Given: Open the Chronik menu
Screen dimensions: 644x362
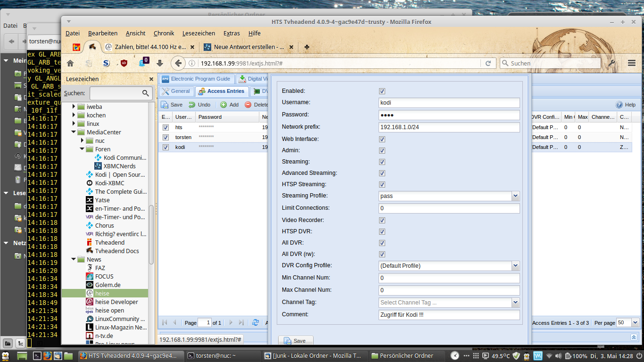Looking at the screenshot, I should point(164,33).
